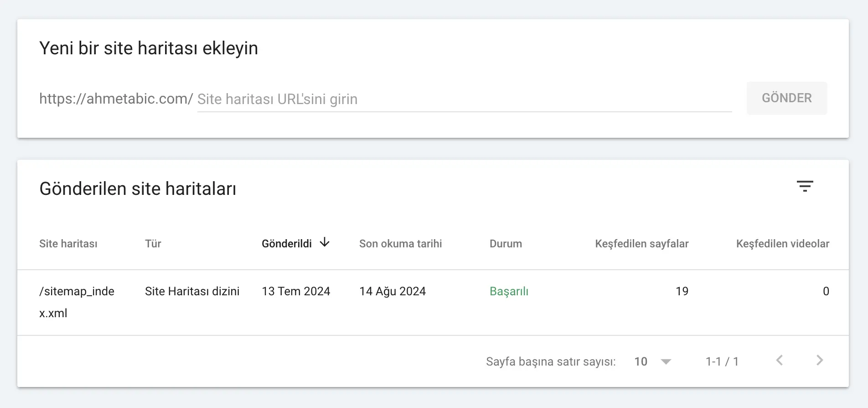
Task: Click the 14 Ağu 2024 date cell
Action: (x=393, y=291)
